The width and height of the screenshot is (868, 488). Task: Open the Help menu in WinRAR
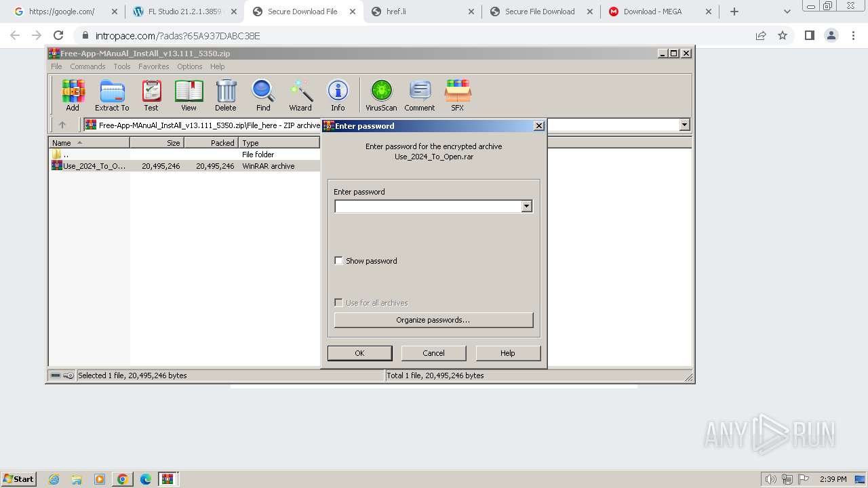217,66
